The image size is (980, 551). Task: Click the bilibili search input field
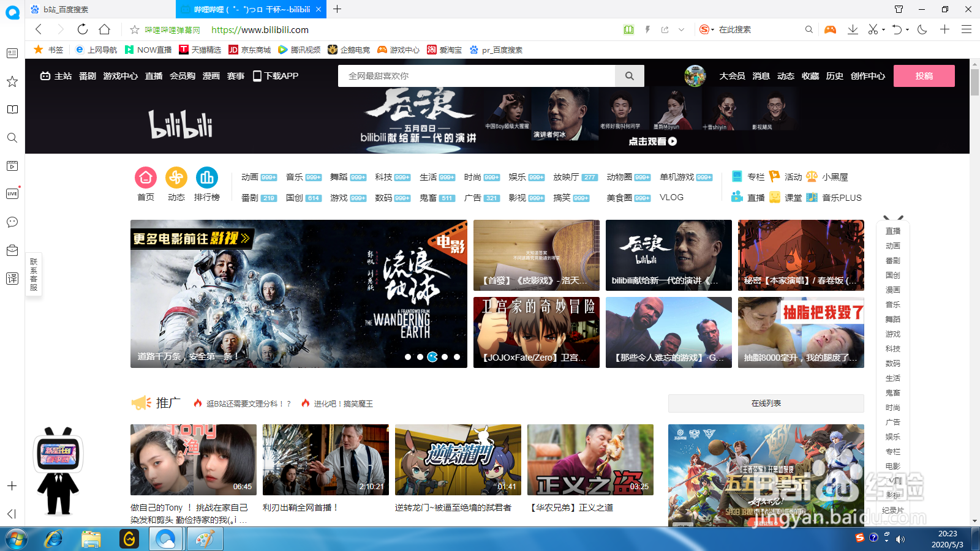(x=477, y=76)
